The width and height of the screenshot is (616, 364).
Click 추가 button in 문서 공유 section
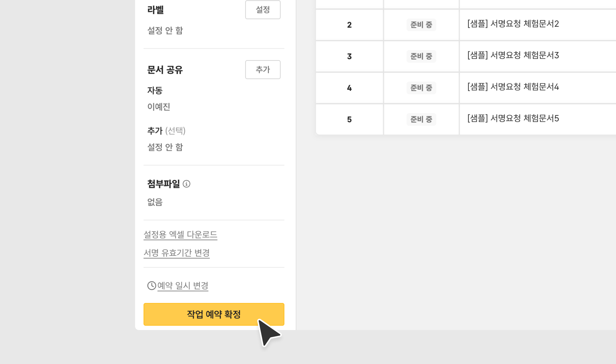[x=263, y=70]
